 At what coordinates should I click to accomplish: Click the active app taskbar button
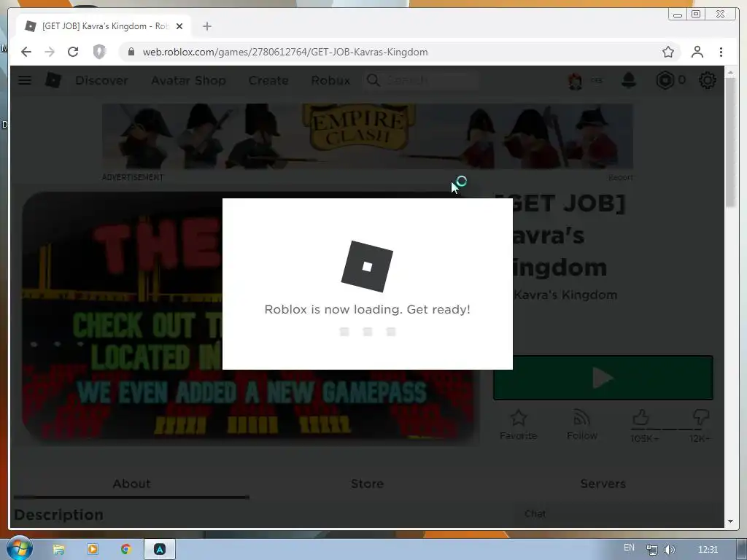(160, 549)
